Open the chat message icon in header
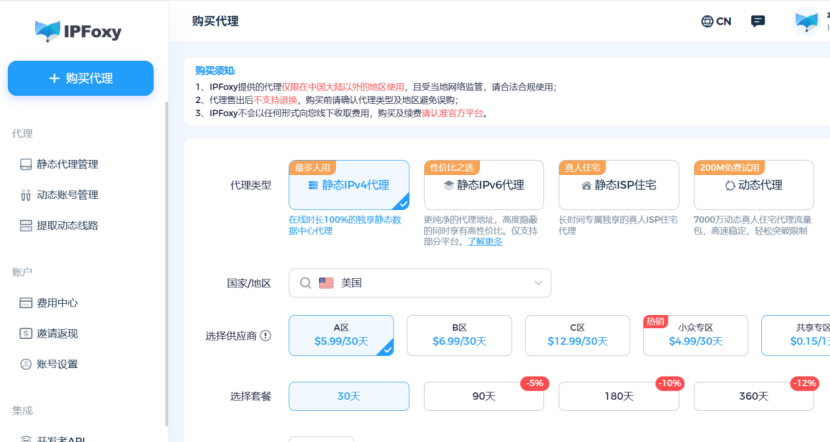830x442 pixels. [x=758, y=21]
